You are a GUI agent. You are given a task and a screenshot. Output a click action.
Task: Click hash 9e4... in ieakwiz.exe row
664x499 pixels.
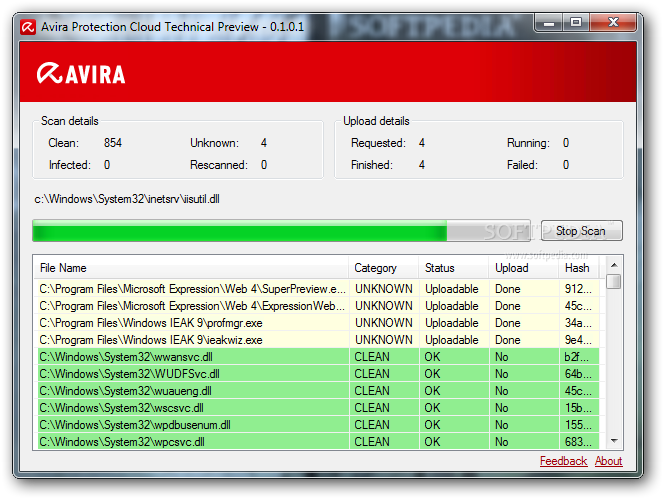(578, 340)
